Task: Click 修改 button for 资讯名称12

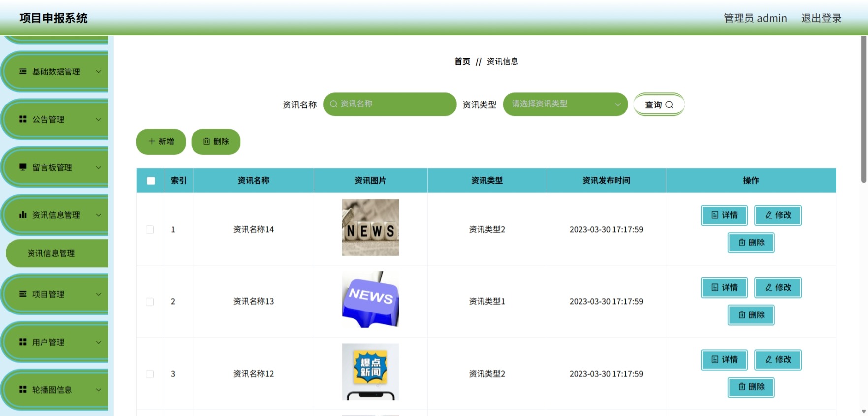Action: coord(778,360)
